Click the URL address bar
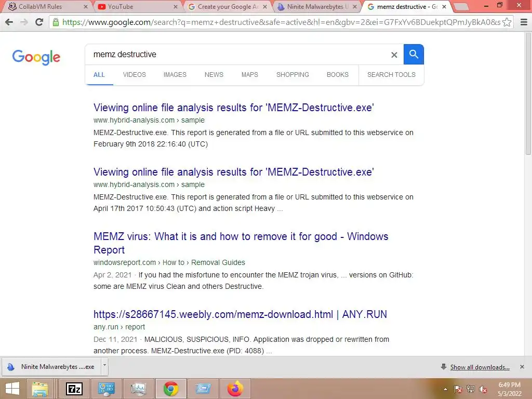 [x=281, y=22]
